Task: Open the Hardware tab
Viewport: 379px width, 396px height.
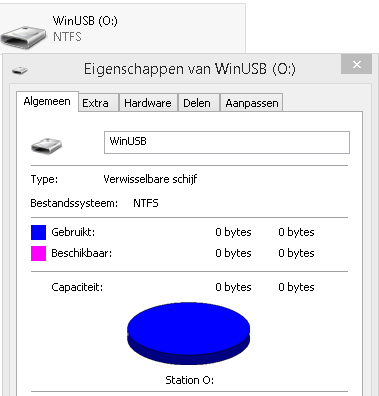Action: tap(148, 103)
